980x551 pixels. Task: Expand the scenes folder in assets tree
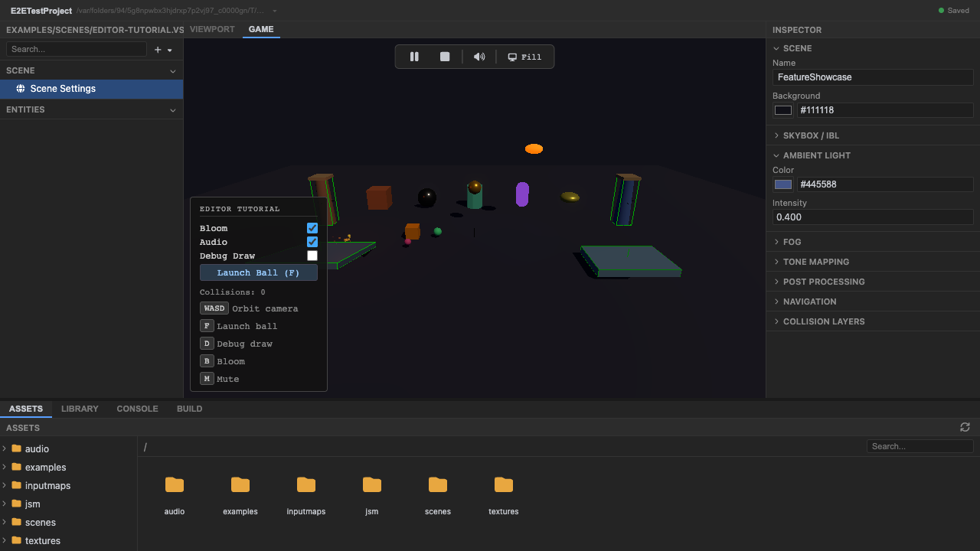coord(5,522)
